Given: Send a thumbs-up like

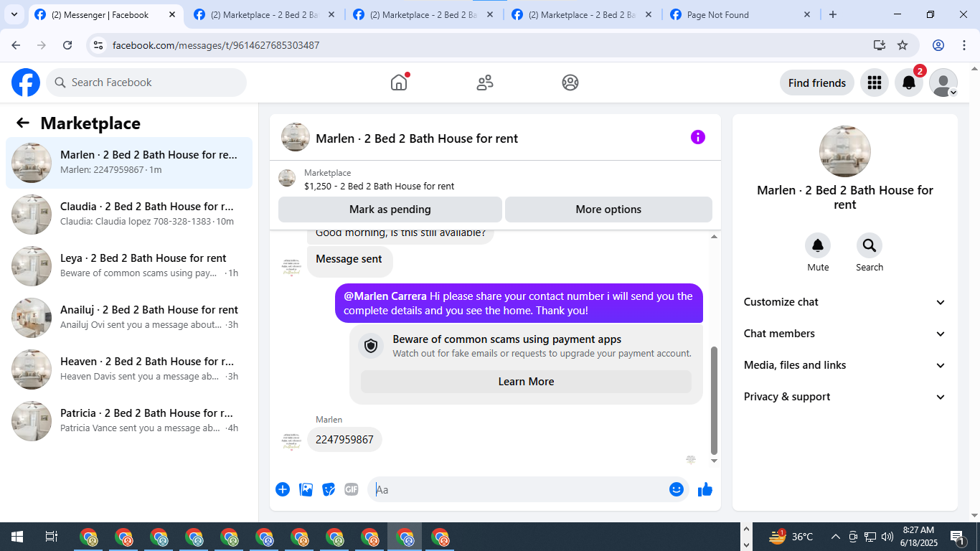Looking at the screenshot, I should [x=705, y=489].
